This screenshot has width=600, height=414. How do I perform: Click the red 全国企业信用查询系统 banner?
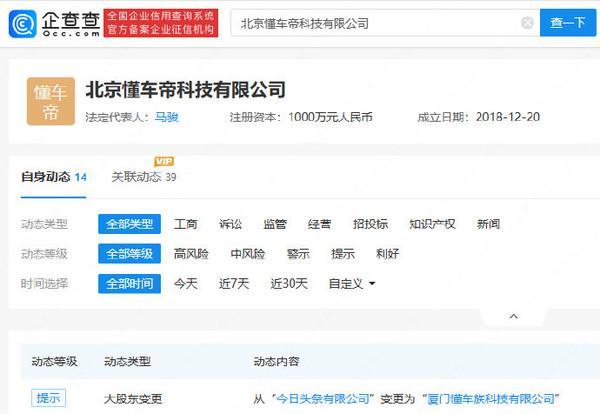coord(161,23)
